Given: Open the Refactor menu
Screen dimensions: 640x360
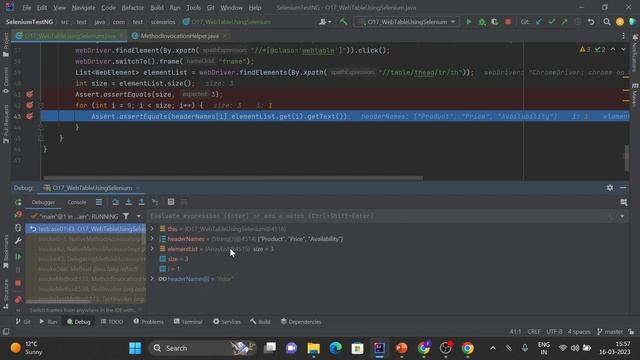Looking at the screenshot, I should [133, 8].
